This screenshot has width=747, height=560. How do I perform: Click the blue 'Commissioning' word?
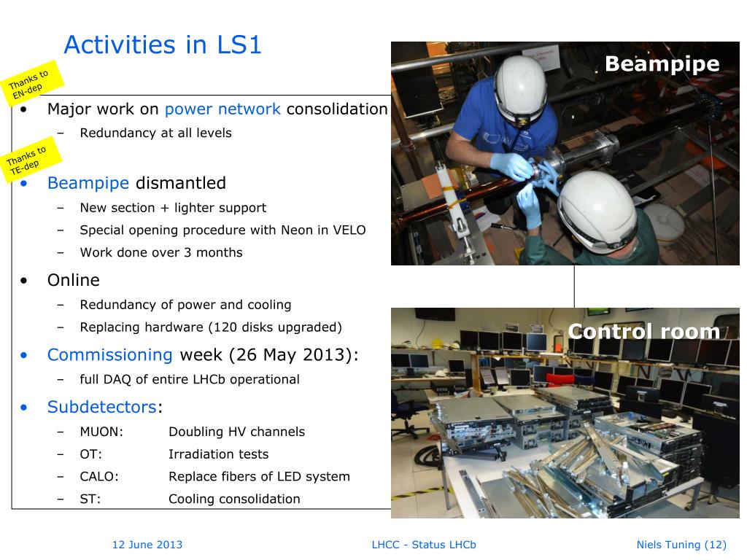[109, 355]
